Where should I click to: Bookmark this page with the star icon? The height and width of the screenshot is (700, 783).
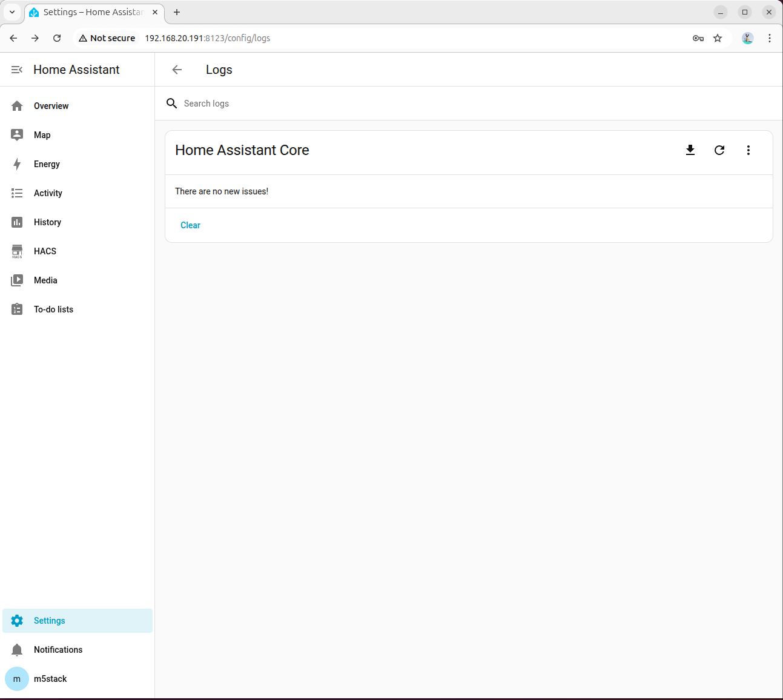[718, 38]
